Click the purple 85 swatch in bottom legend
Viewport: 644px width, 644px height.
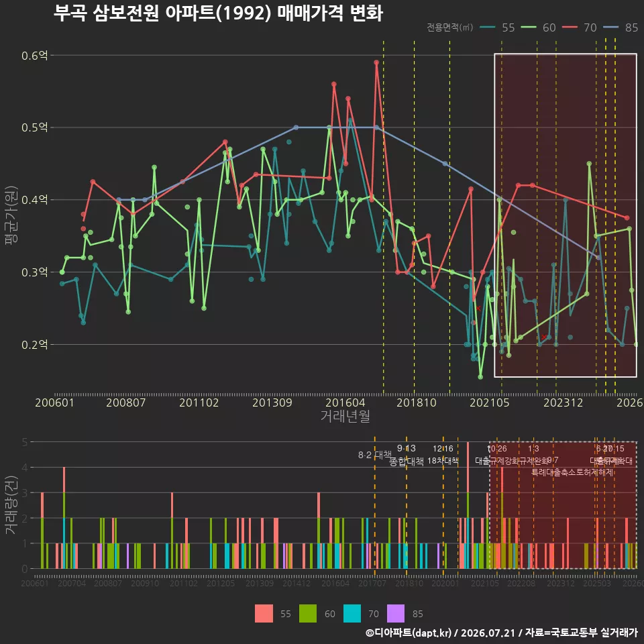pos(396,614)
